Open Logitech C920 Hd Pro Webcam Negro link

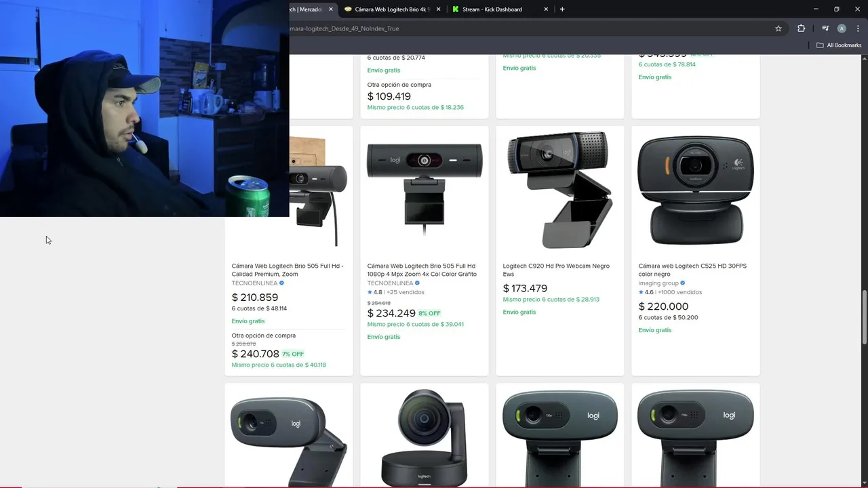(x=556, y=270)
